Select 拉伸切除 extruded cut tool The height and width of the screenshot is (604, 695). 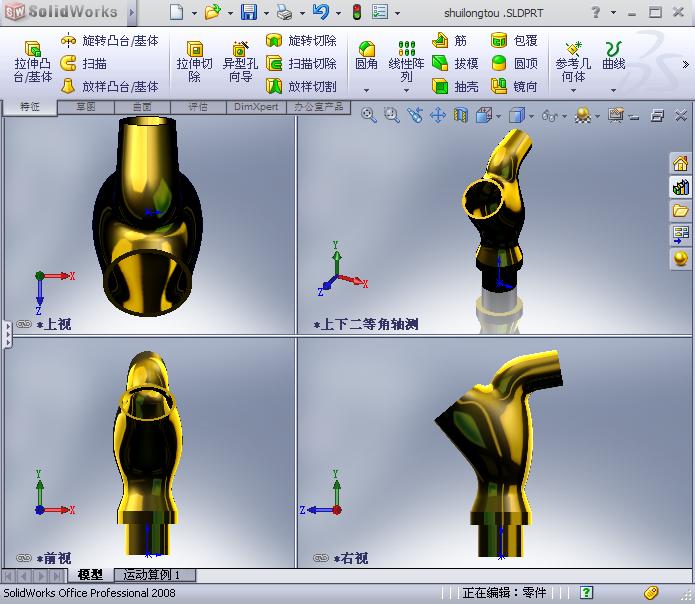point(194,62)
